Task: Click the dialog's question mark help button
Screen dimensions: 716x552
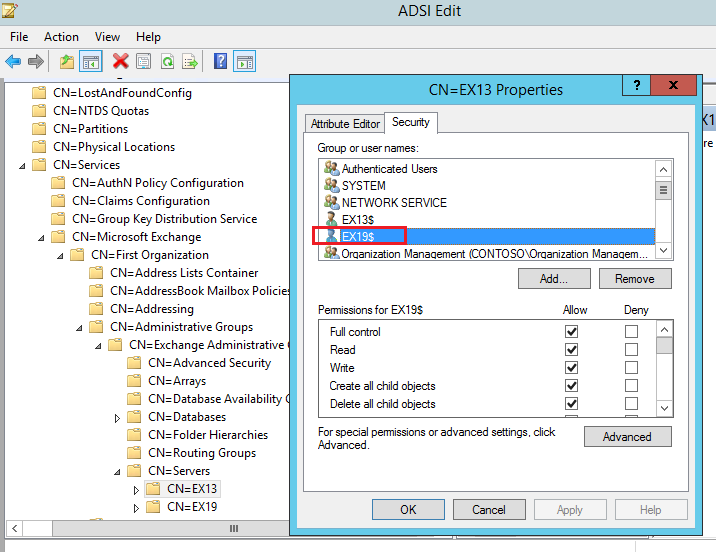Action: [636, 85]
